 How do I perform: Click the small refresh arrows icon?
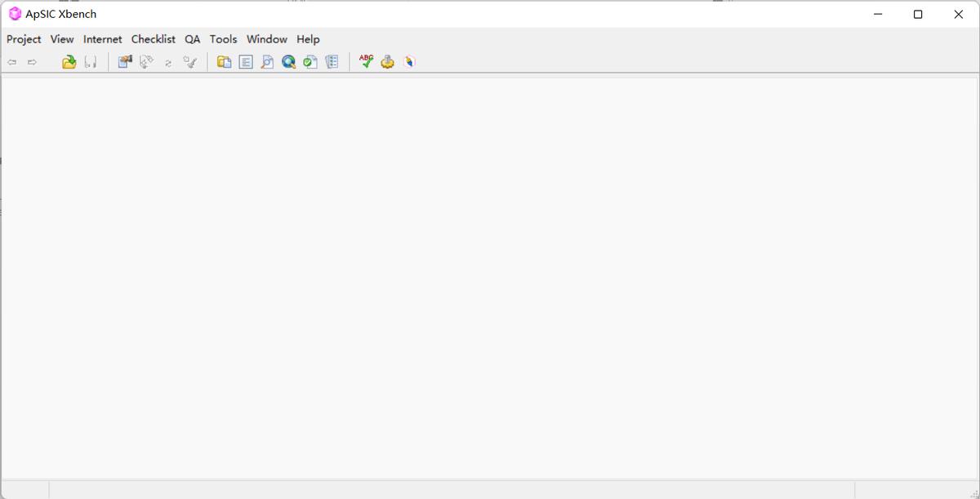click(x=168, y=63)
